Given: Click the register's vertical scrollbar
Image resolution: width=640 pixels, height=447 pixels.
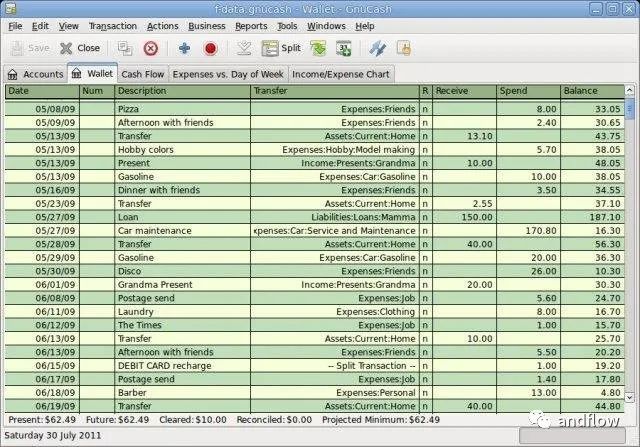Looking at the screenshot, I should (x=630, y=250).
